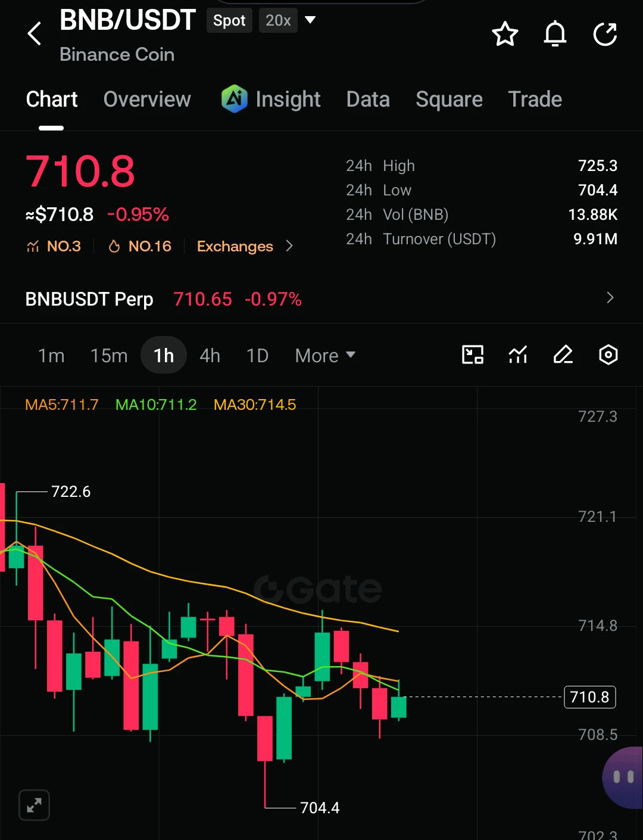Tap the hot rank NO.16 badge
Screen dimensions: 643x840
coord(140,246)
